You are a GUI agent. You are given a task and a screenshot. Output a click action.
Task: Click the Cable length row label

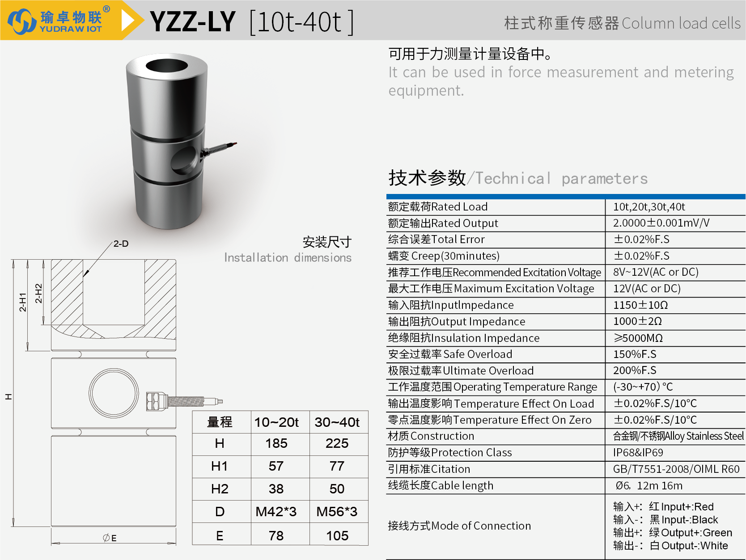point(441,486)
